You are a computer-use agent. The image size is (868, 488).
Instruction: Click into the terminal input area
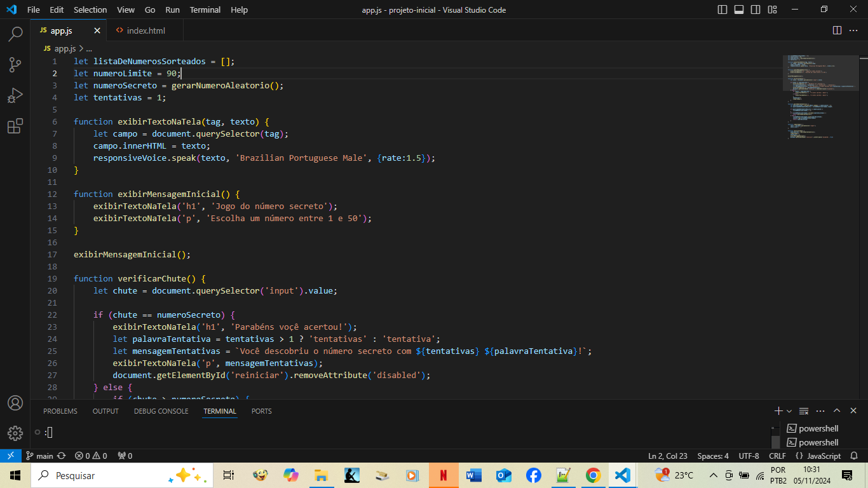coord(400,432)
